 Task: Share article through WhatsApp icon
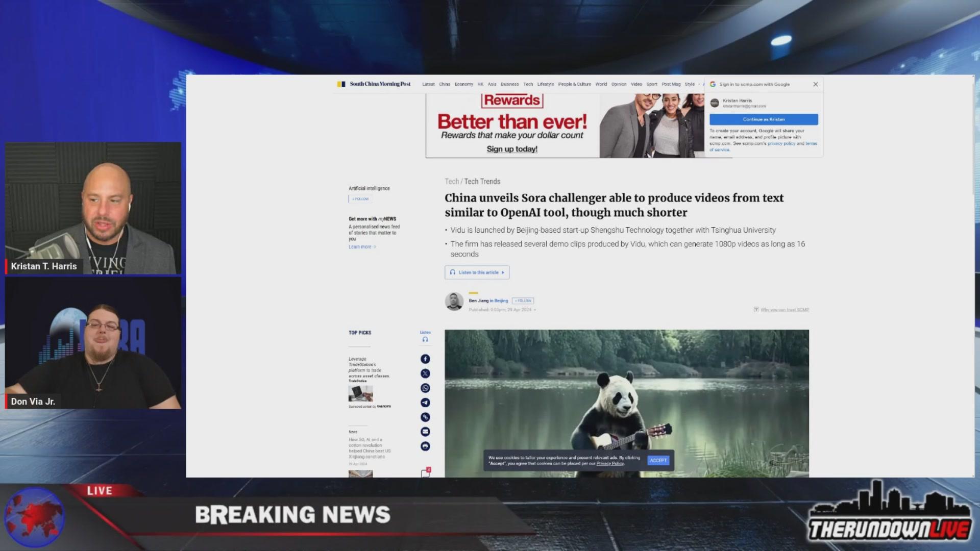[425, 388]
